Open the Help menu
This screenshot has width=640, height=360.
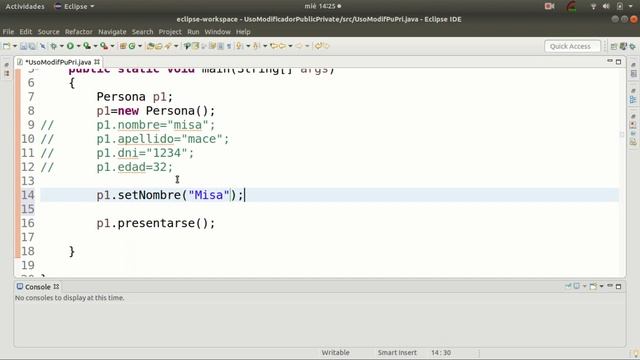243,32
